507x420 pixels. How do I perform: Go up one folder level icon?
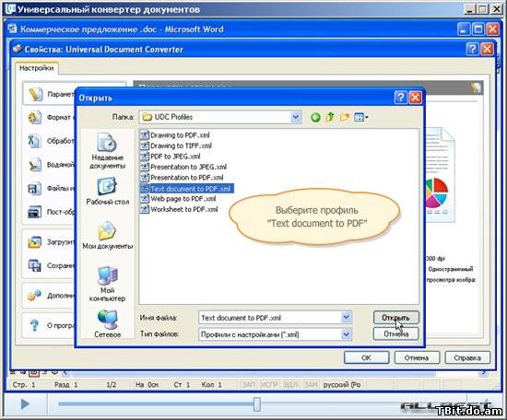[330, 117]
